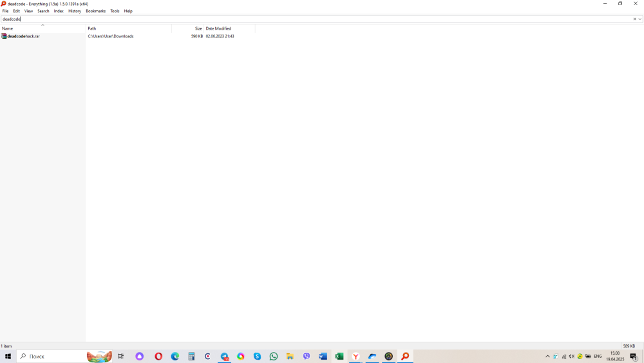
Task: Restore down the Everything window
Action: tap(620, 4)
